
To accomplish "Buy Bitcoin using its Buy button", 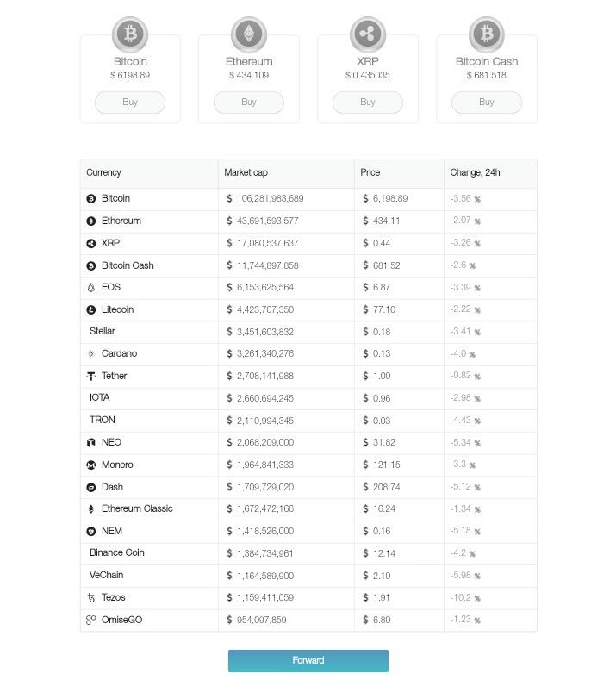I will click(x=130, y=103).
